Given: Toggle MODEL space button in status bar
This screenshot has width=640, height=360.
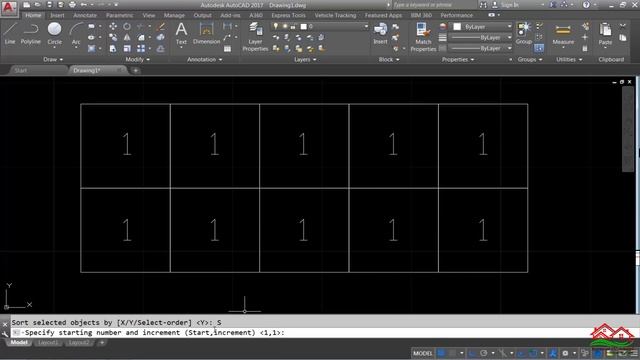Looking at the screenshot, I should pos(422,353).
